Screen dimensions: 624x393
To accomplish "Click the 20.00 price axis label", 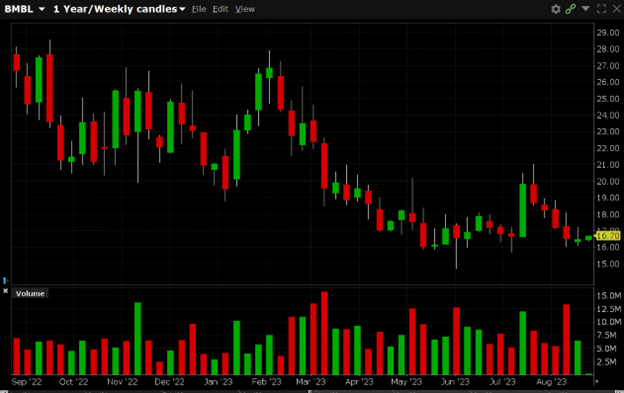I will pyautogui.click(x=608, y=181).
